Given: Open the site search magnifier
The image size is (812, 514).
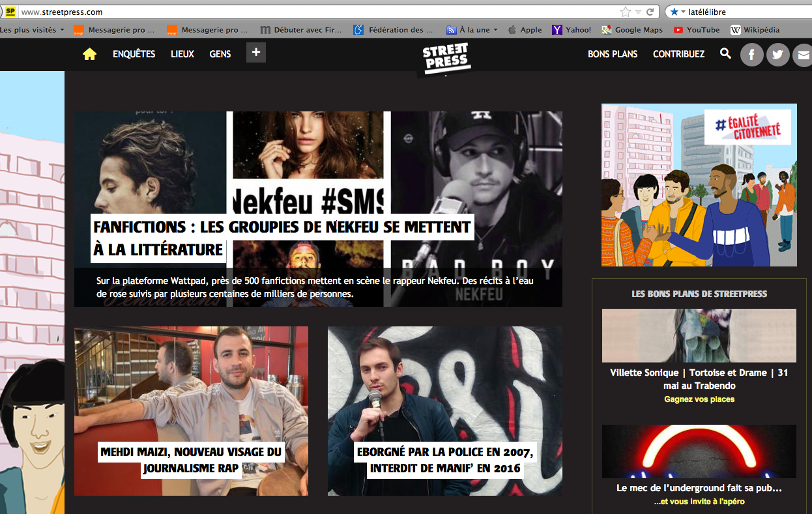Looking at the screenshot, I should [x=725, y=54].
